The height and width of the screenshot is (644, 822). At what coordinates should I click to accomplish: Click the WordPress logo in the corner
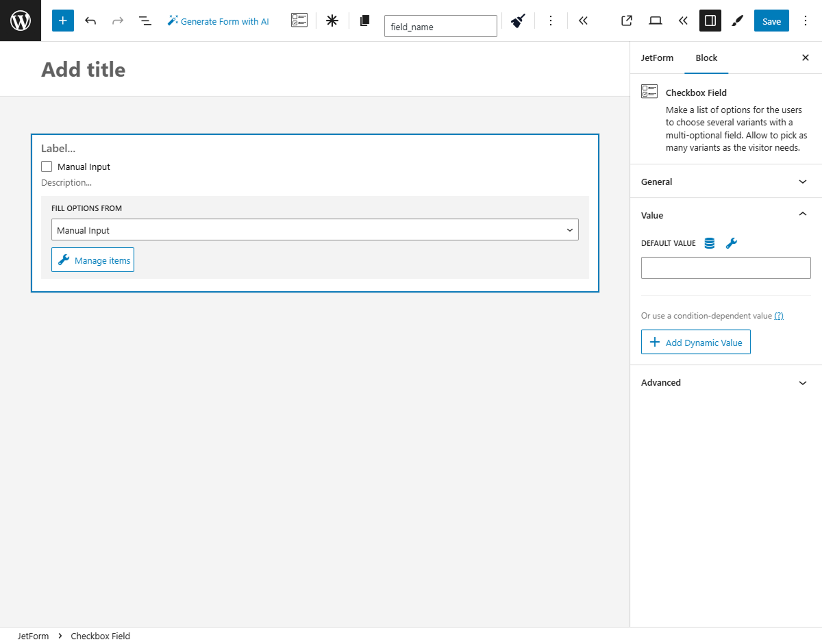point(21,21)
